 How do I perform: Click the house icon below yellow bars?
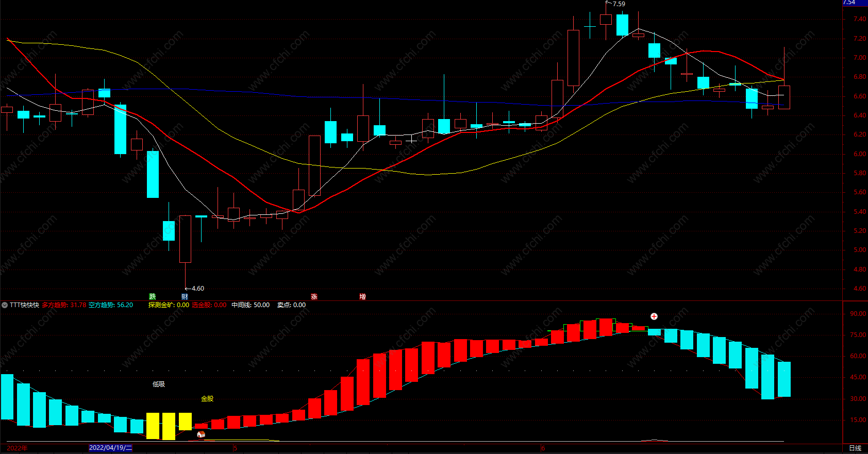(201, 434)
